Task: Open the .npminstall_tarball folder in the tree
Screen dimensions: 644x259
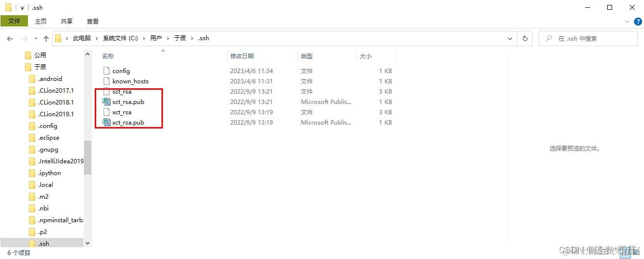Action: coord(60,220)
